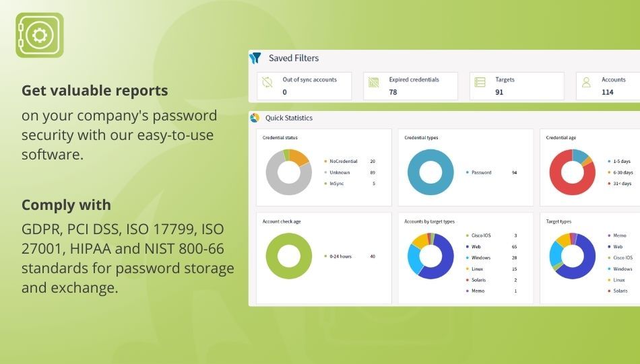The width and height of the screenshot is (640, 364).
Task: Click the expired credentials count 78
Action: [x=393, y=92]
